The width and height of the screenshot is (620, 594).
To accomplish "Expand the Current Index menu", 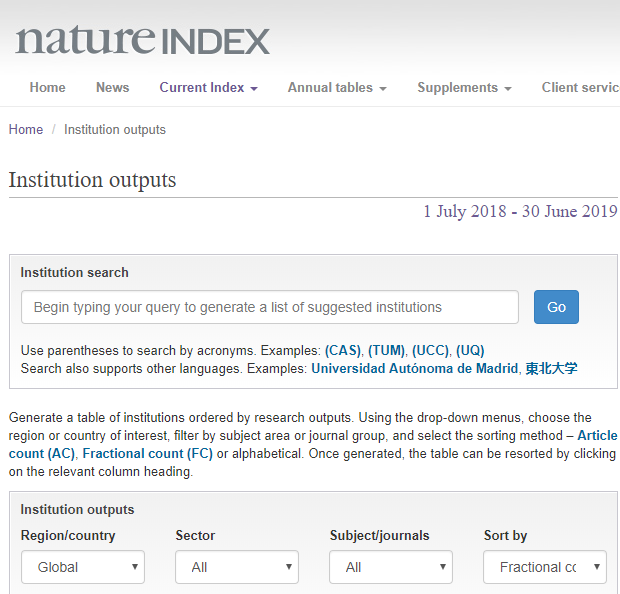I will coord(208,88).
